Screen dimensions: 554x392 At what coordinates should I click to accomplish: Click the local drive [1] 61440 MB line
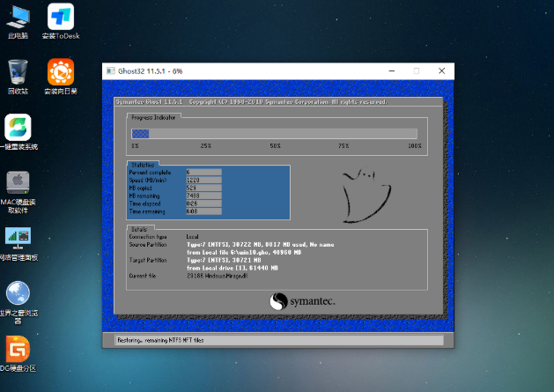click(233, 268)
